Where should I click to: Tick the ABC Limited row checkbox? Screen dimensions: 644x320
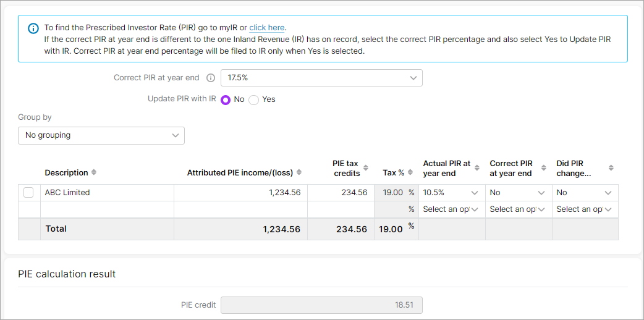tap(28, 192)
